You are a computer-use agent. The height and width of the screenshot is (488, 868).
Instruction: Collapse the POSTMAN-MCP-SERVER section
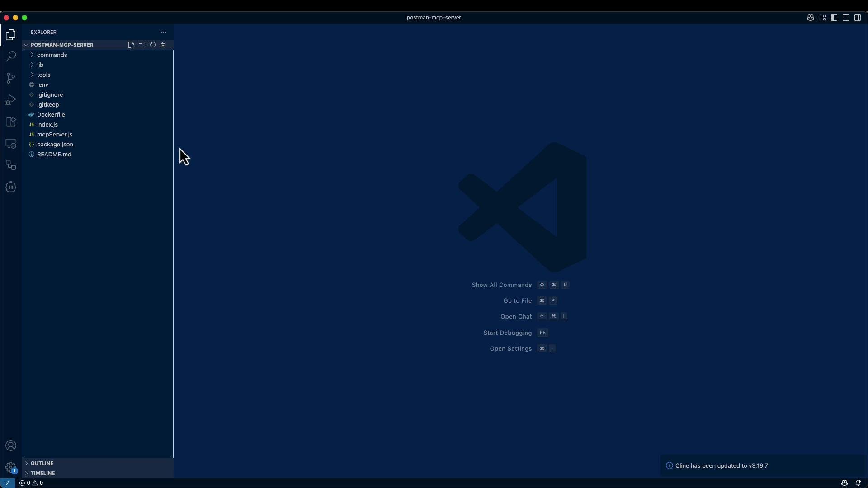(62, 45)
